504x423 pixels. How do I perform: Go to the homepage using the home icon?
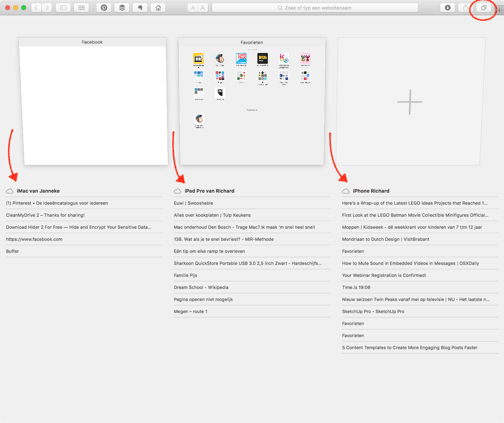click(x=158, y=7)
